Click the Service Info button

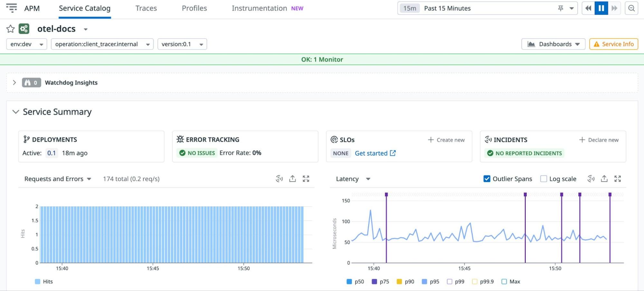click(x=614, y=44)
